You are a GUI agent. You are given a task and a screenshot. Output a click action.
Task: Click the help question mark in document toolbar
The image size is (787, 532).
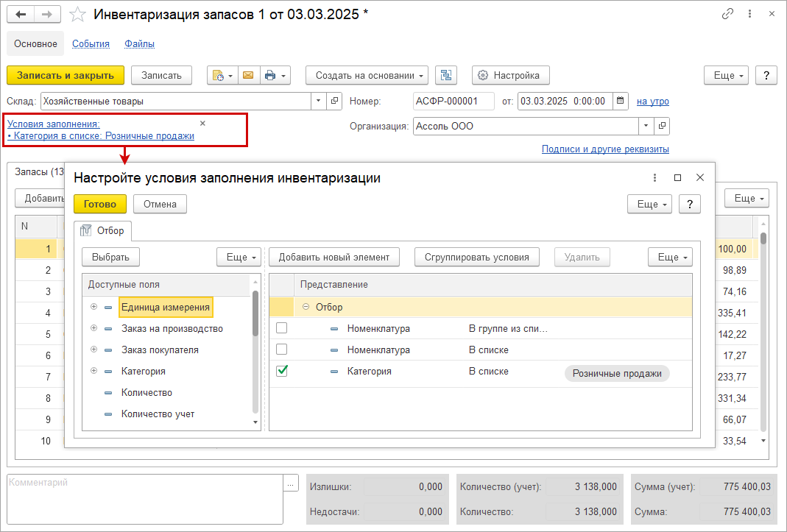(766, 75)
